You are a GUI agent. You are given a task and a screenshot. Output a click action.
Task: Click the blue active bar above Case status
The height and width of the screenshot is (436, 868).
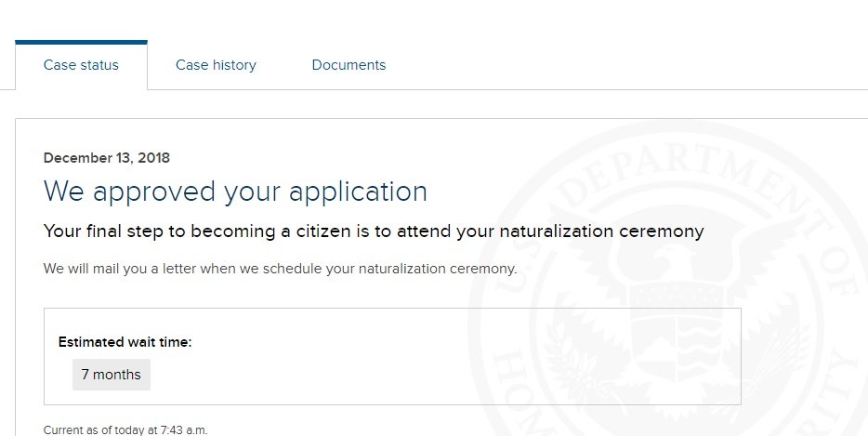pos(82,42)
